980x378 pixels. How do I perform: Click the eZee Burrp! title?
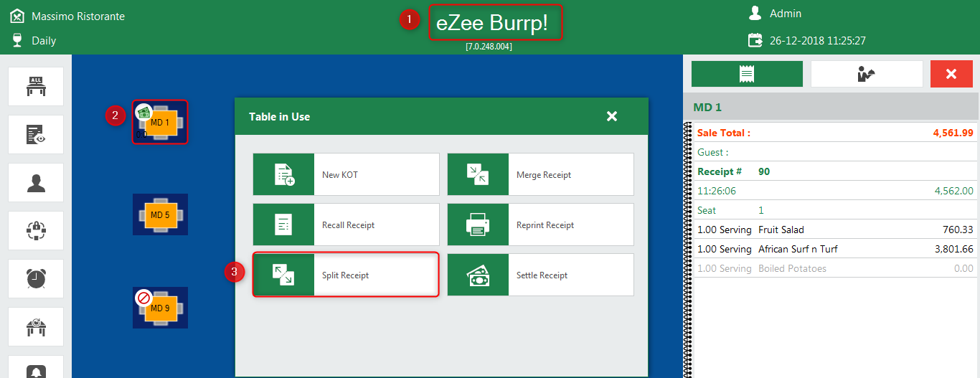[x=492, y=23]
